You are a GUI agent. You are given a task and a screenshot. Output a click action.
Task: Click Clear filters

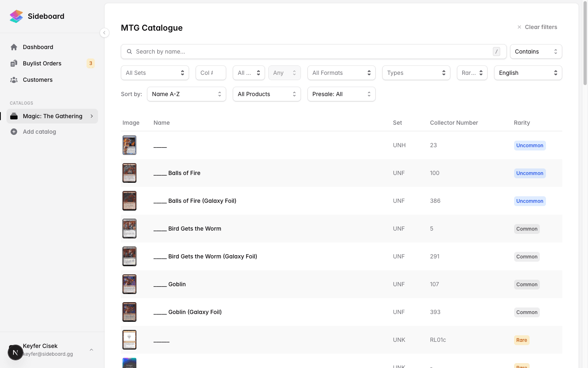click(x=537, y=27)
